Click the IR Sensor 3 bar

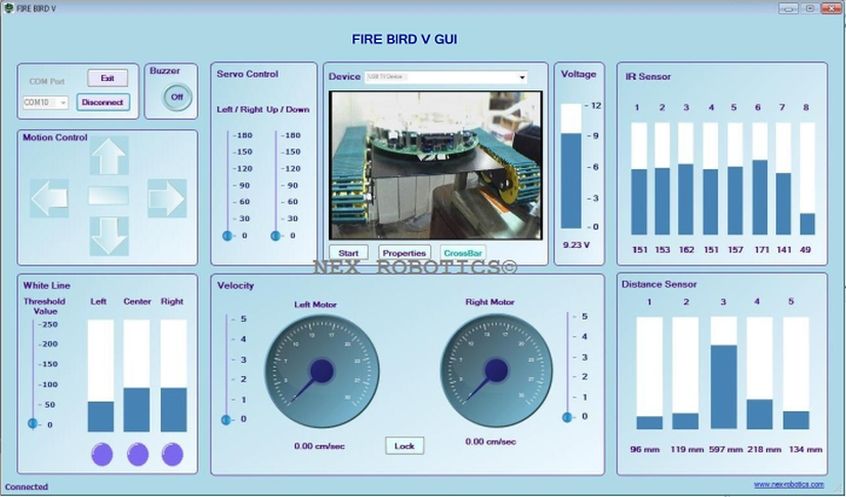(x=686, y=179)
